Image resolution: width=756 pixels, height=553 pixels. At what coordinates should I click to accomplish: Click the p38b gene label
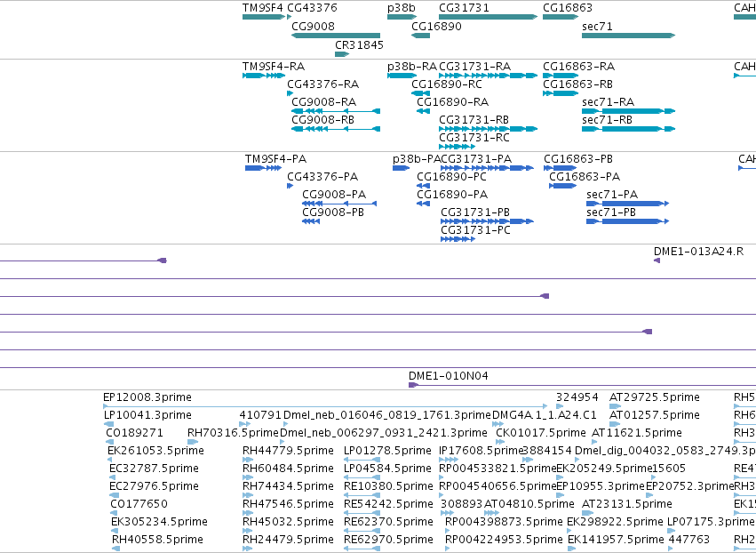coord(402,8)
